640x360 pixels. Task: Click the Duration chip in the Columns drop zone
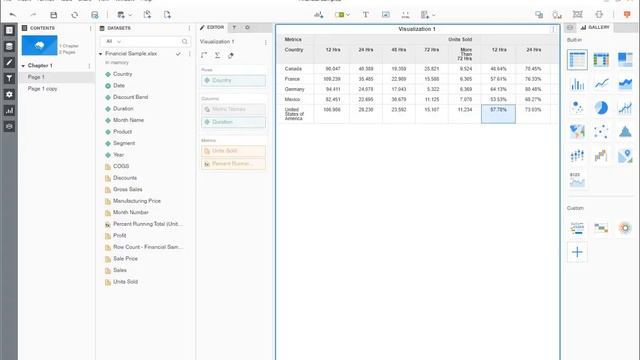pyautogui.click(x=233, y=122)
